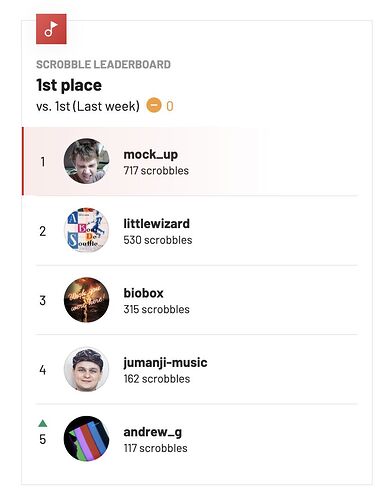Visit the littlewizard username link
The width and height of the screenshot is (387, 500).
coord(157,223)
